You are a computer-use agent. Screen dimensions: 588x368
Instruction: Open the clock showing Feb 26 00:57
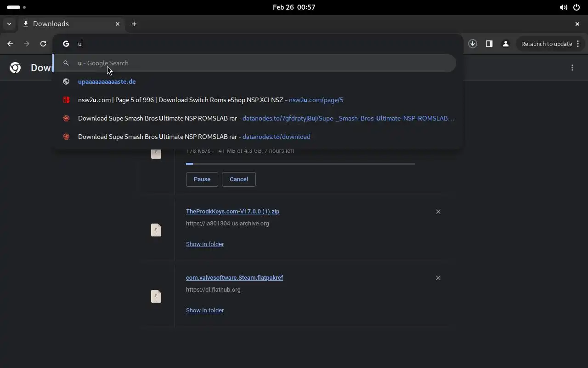tap(294, 7)
